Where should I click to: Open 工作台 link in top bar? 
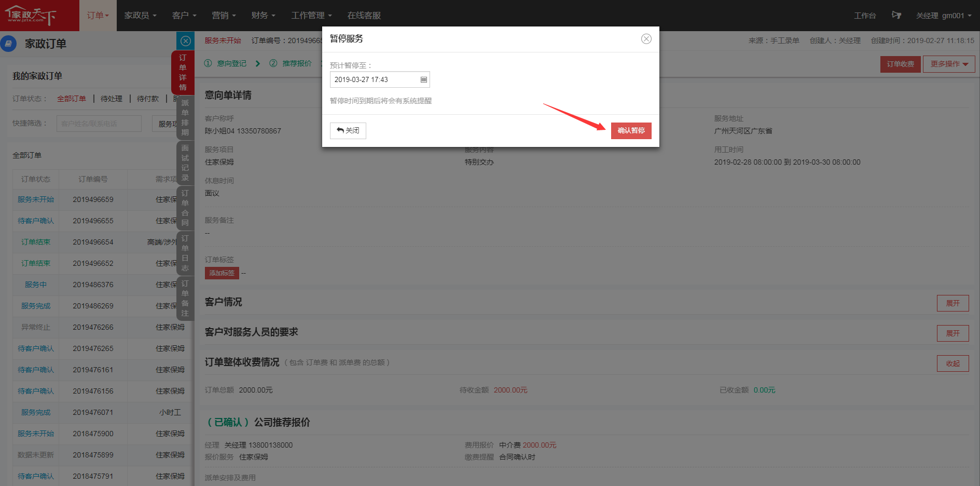click(865, 16)
